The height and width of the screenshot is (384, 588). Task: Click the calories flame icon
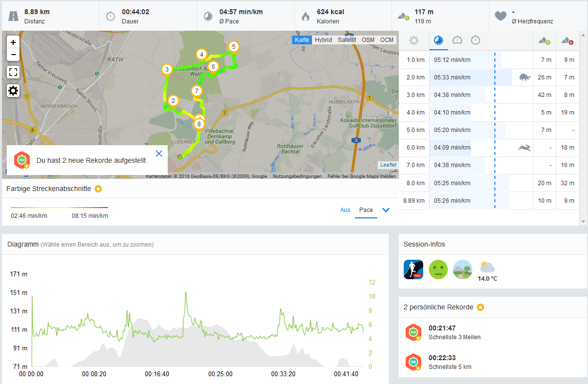click(306, 16)
